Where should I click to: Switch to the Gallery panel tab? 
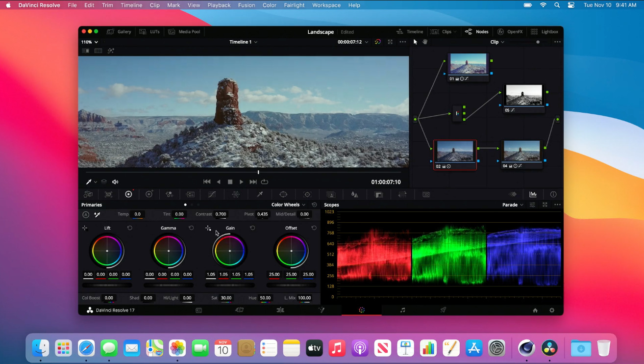click(x=119, y=32)
